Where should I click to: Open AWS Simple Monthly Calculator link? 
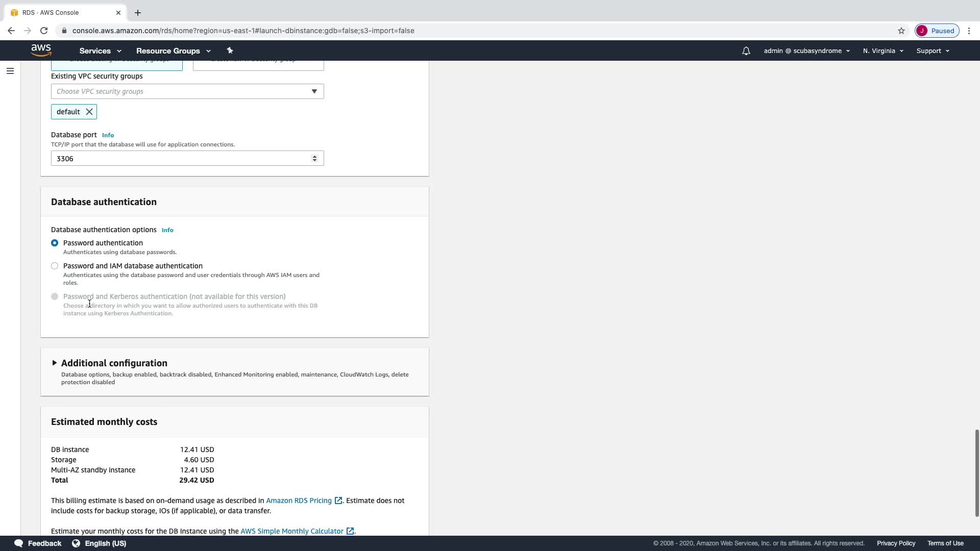click(291, 531)
